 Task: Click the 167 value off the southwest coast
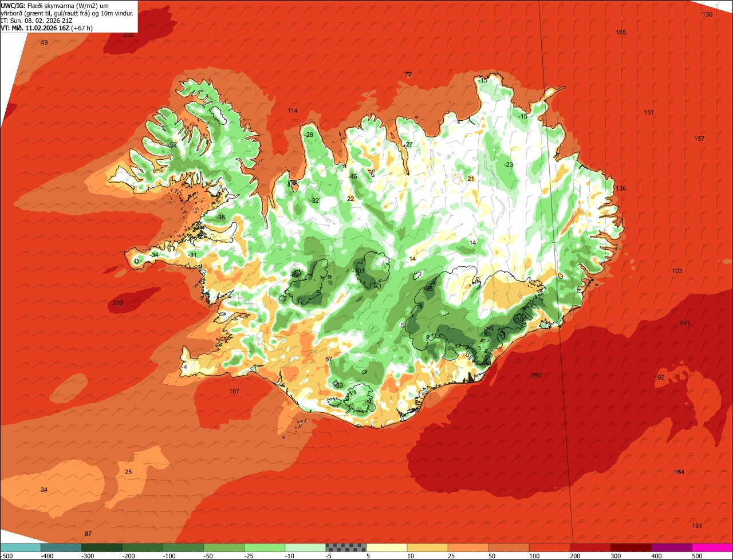[x=234, y=391]
